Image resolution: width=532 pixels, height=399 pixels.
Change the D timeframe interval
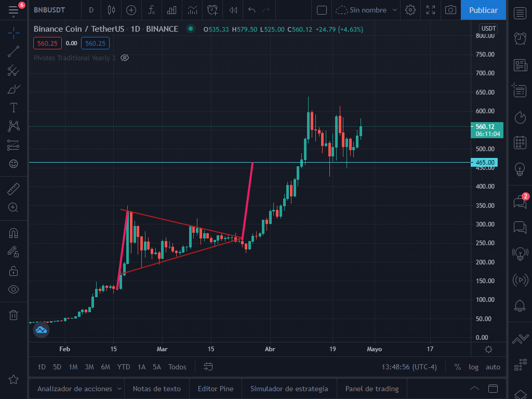pos(91,10)
